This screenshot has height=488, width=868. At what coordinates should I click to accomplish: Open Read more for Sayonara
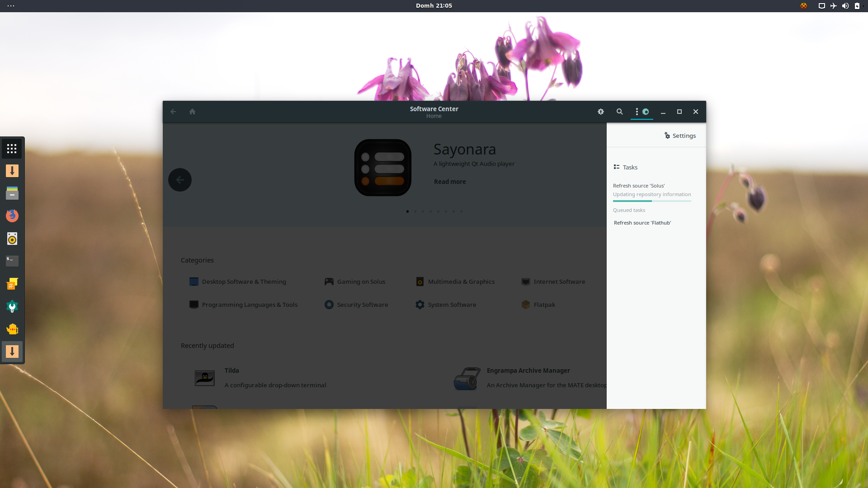450,182
